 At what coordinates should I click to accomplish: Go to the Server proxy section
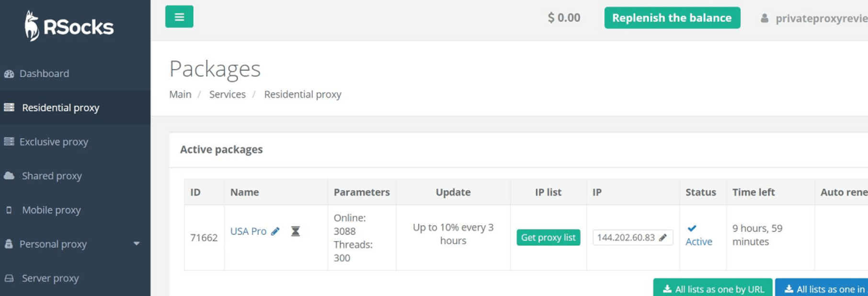tap(75, 278)
